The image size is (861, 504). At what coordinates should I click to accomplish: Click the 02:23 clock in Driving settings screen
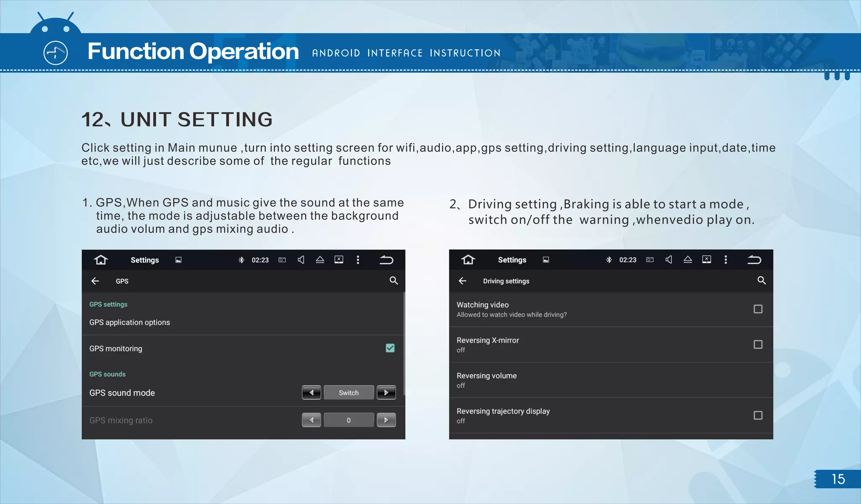click(x=628, y=260)
